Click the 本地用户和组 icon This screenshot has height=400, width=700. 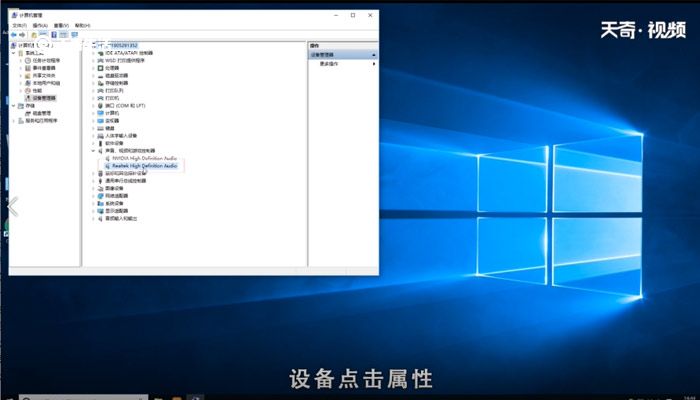coord(28,83)
